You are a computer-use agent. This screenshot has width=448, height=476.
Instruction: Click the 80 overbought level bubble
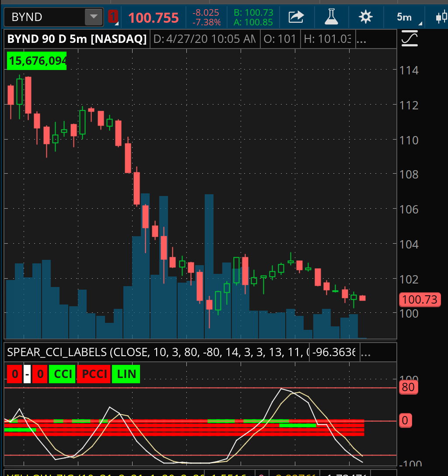408,387
